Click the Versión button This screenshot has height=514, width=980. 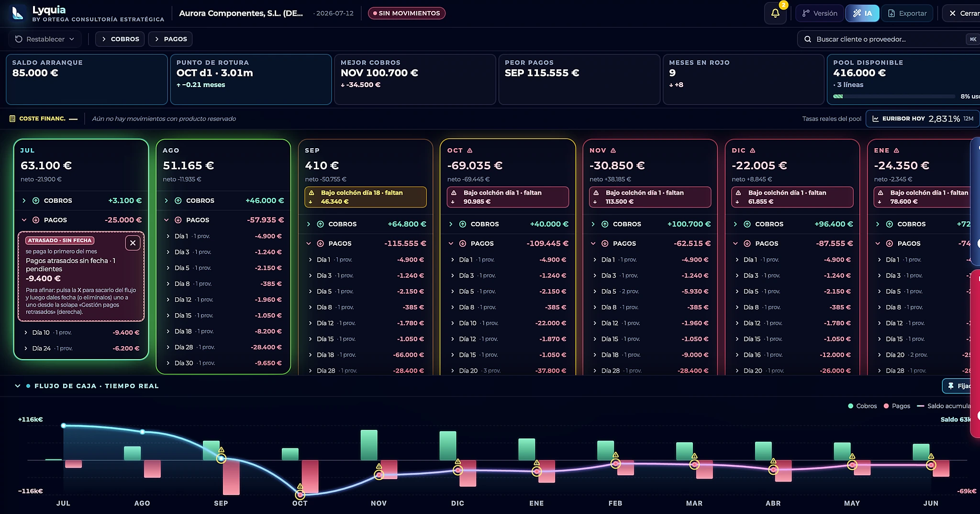(820, 13)
